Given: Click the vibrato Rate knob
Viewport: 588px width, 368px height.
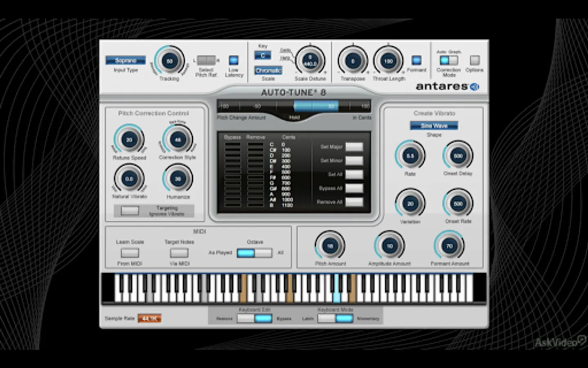Looking at the screenshot, I should [410, 156].
